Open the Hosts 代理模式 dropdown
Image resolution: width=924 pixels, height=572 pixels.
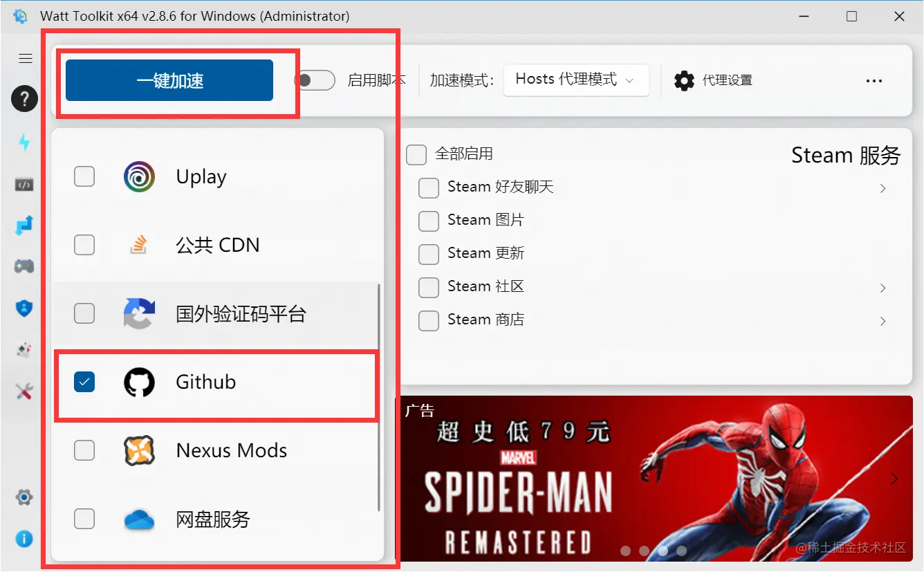[x=575, y=80]
